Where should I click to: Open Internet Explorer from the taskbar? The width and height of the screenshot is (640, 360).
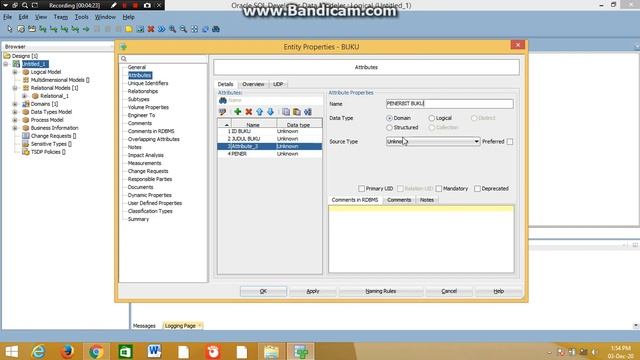click(x=38, y=351)
